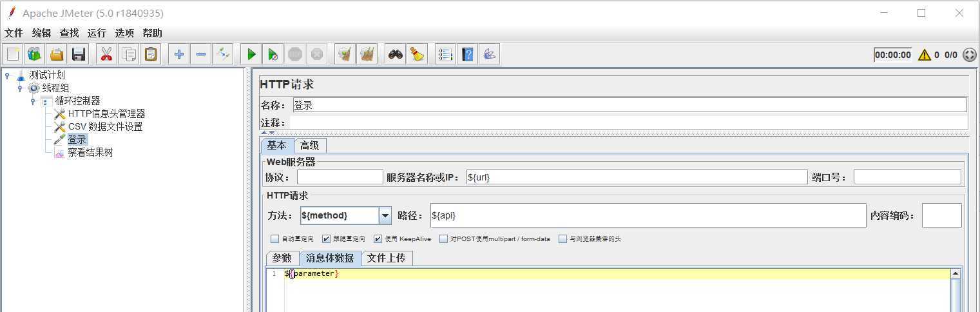The width and height of the screenshot is (980, 312).
Task: Select 循环控制器 in the tree
Action: click(x=77, y=101)
